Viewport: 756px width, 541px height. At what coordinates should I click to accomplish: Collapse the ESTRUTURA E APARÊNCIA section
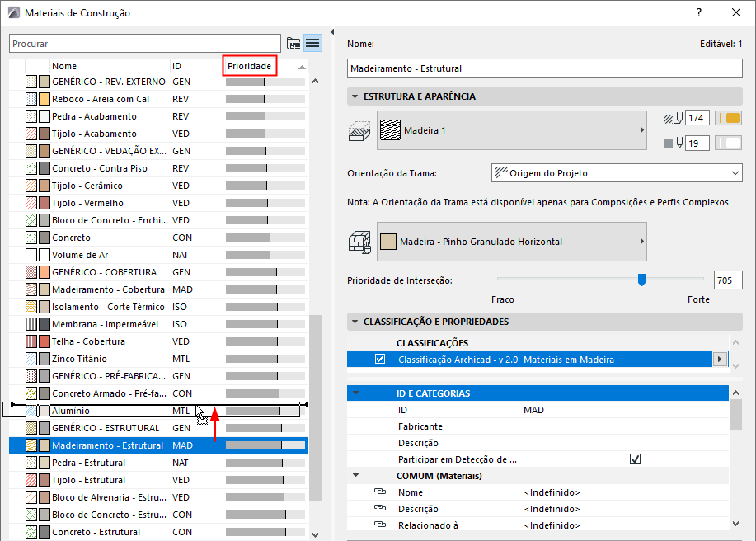(x=355, y=96)
